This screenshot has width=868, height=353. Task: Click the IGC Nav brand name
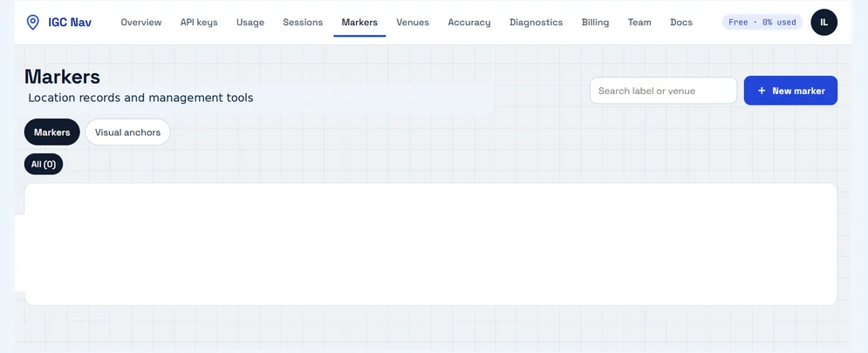click(x=70, y=22)
